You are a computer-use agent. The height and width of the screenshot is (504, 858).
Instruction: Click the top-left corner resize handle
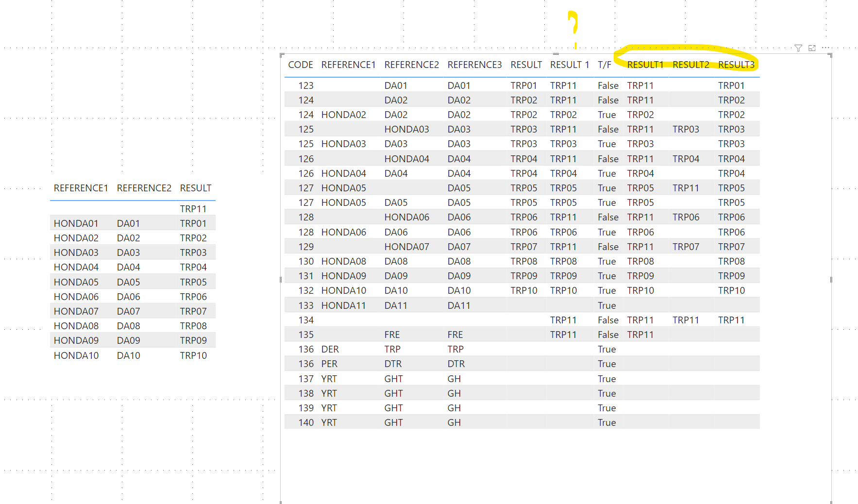pos(282,55)
